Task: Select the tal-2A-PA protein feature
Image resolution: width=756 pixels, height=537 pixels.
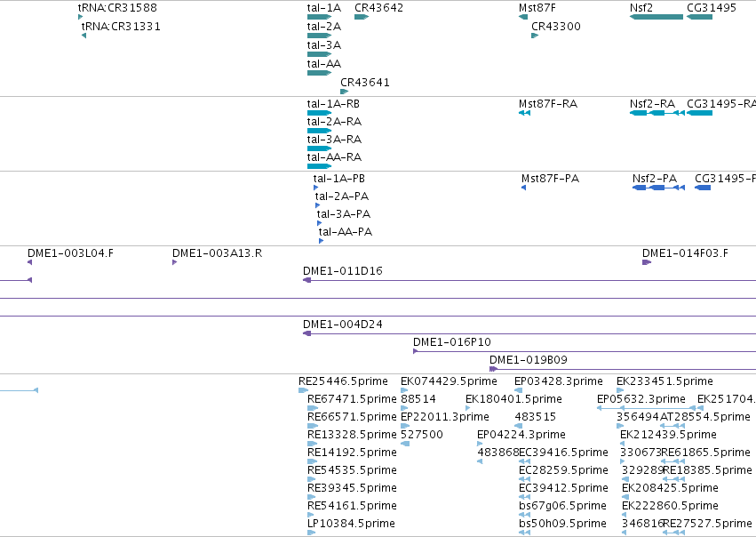Action: pos(317,205)
